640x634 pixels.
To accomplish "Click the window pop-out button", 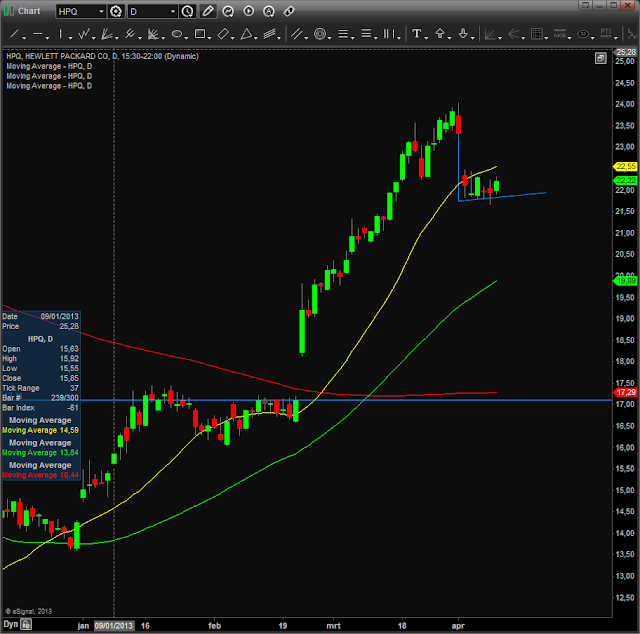I will tap(585, 5).
